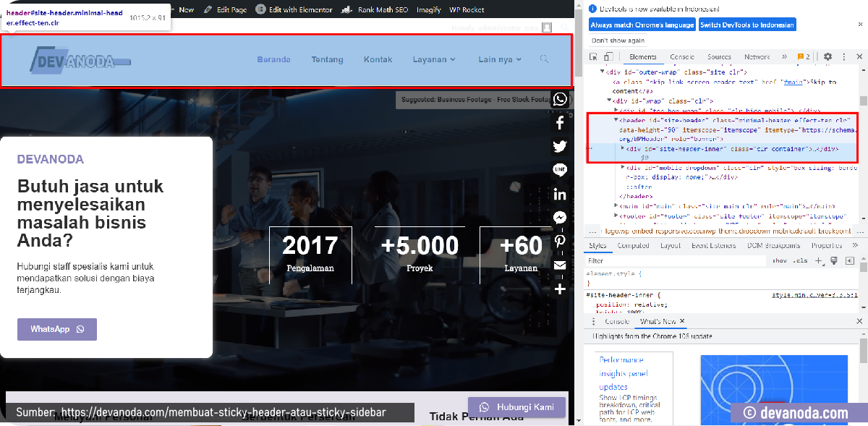Viewport: 868px width, 426px height.
Task: Open WP Rocket in the admin bar
Action: [x=467, y=9]
